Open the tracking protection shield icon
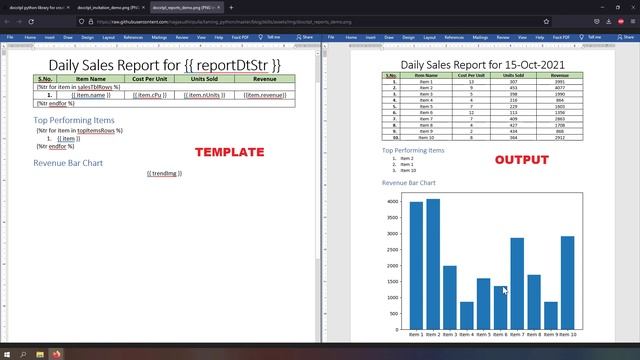The height and width of the screenshot is (360, 640). [82, 22]
